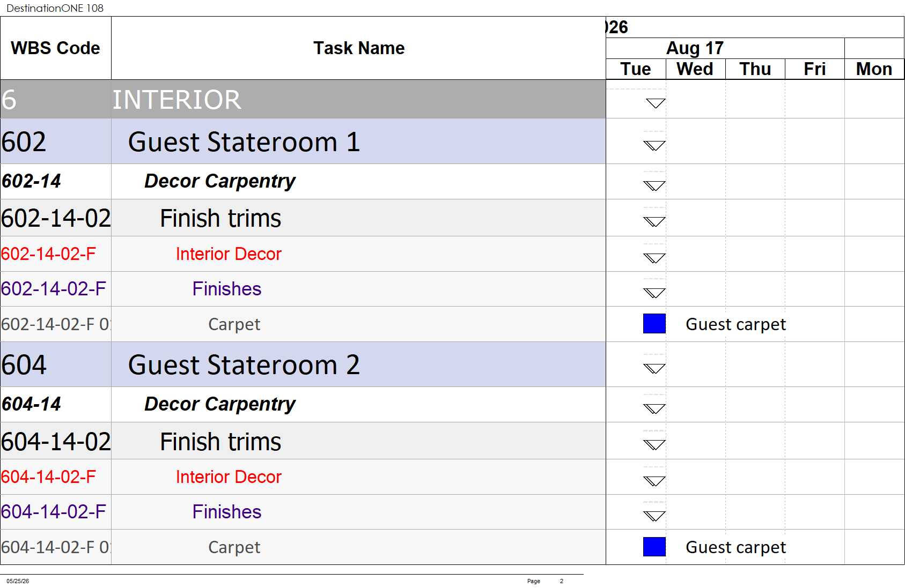
Task: Click the purple 604-14-02-F Finishes Gantt marker
Action: click(x=654, y=516)
